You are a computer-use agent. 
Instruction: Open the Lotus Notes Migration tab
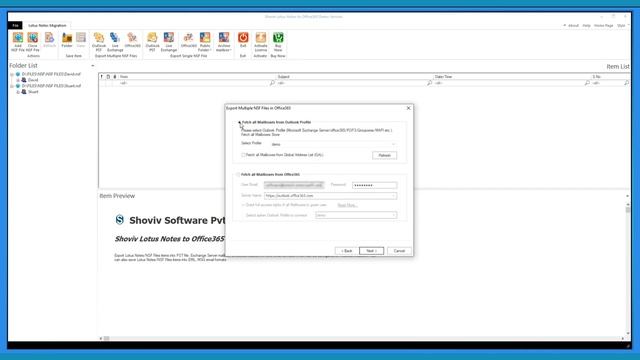(47, 25)
